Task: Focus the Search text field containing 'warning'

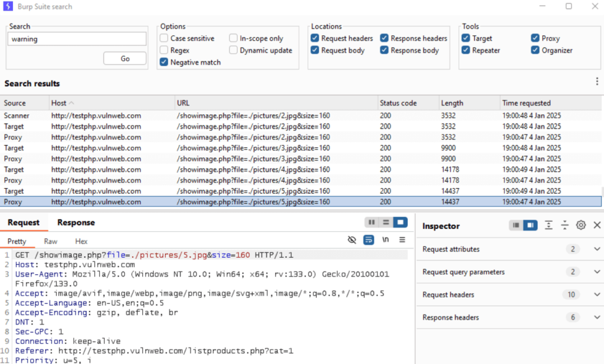Action: click(77, 39)
